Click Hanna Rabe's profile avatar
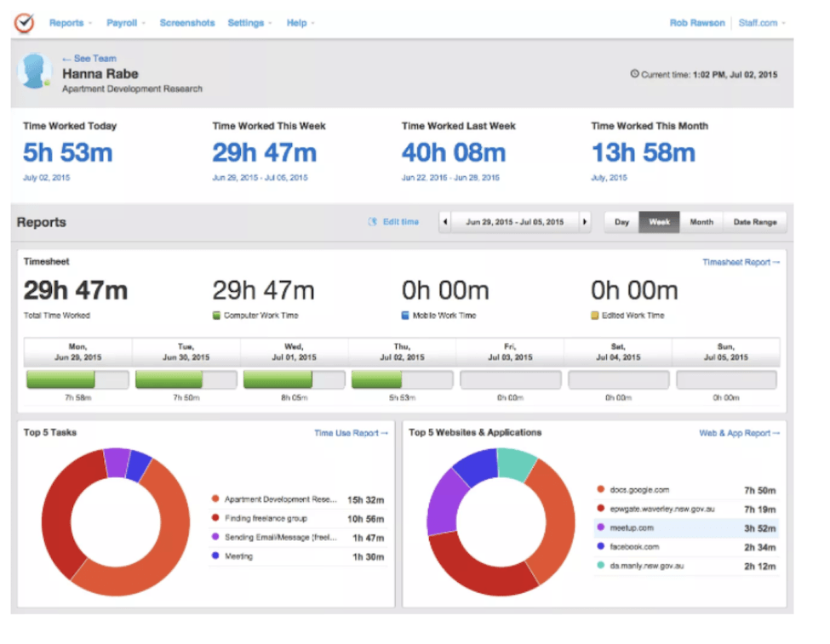 pos(35,72)
